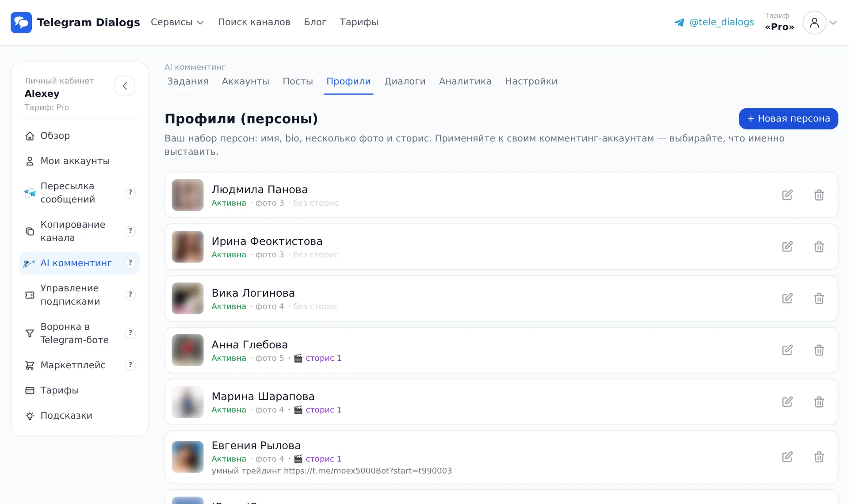This screenshot has height=504, width=849.
Task: Create a new persona with Новая персона
Action: coord(788,118)
